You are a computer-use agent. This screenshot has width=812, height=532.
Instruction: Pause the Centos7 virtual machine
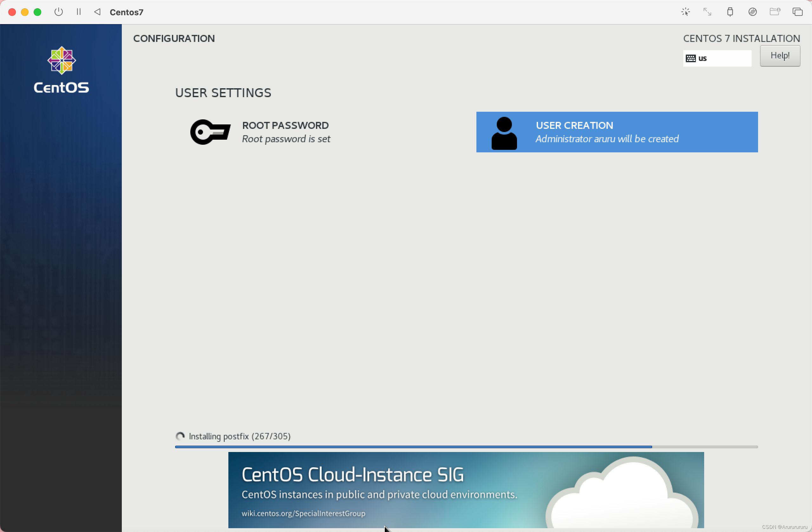click(x=79, y=12)
